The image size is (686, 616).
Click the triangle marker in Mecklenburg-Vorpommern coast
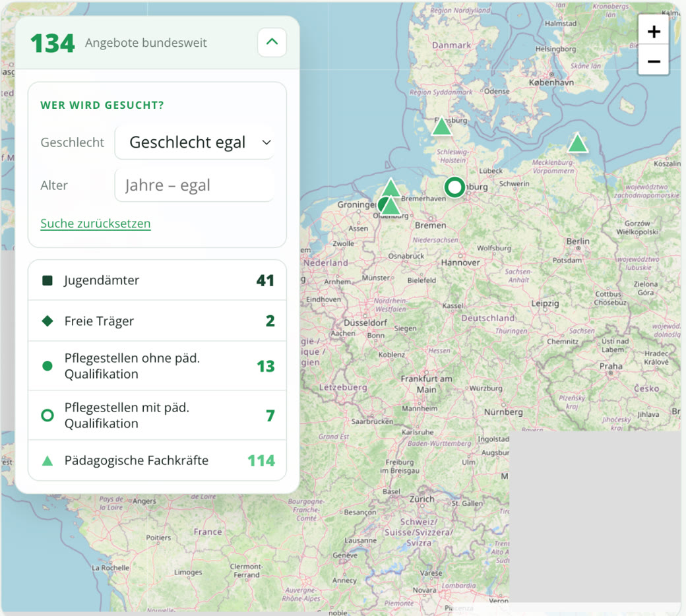tap(577, 144)
